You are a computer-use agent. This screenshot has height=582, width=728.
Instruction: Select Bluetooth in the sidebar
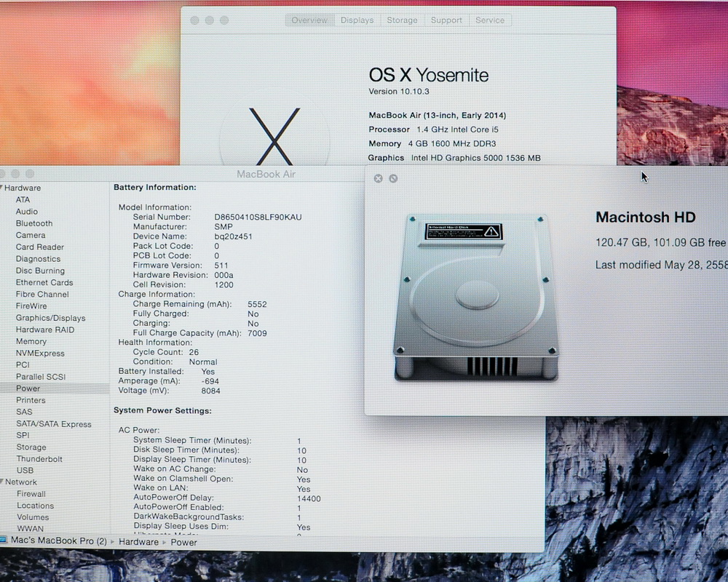34,223
